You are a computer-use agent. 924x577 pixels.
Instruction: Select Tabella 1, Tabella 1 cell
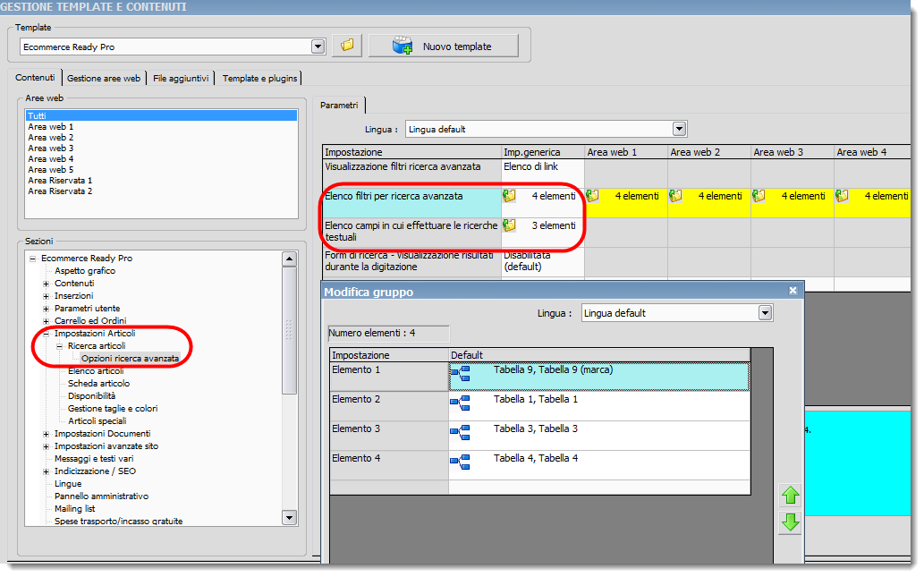tap(599, 406)
